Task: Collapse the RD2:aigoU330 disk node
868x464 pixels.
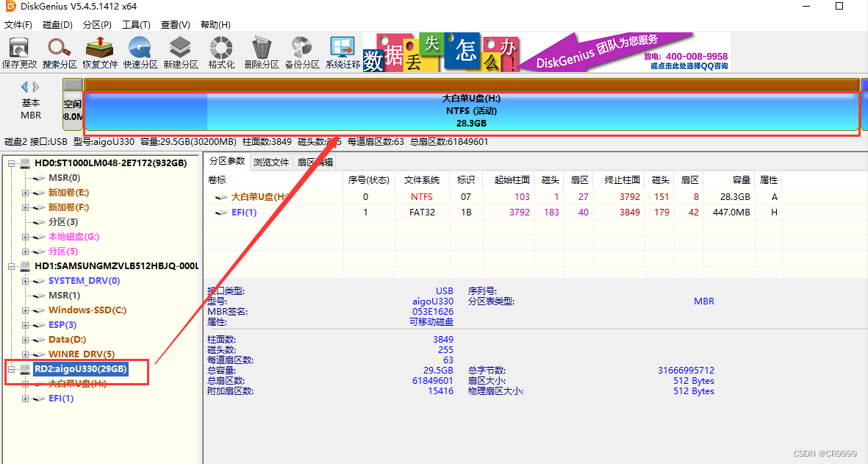Action: (11, 369)
